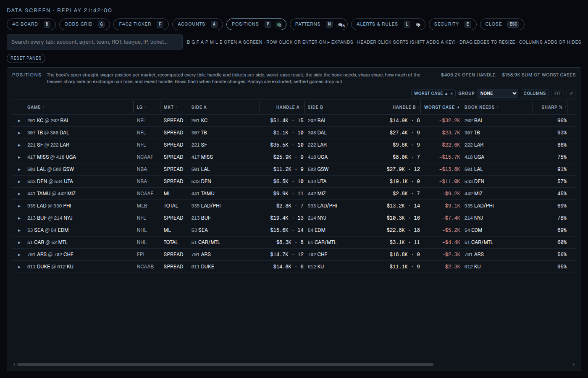Focus the search every tab field
Image resolution: width=588 pixels, height=378 pixels.
coord(94,42)
